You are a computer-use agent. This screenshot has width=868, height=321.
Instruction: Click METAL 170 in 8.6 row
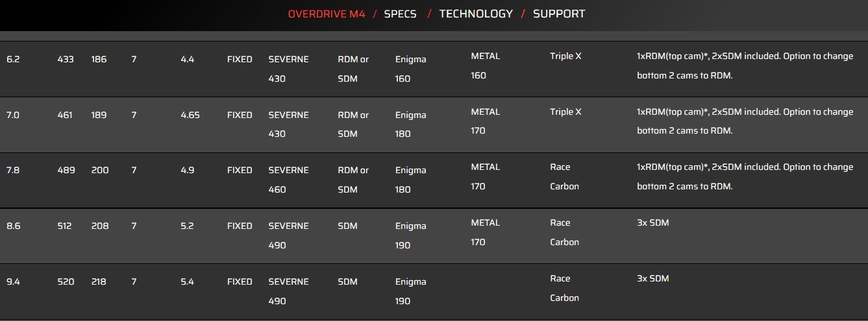tap(486, 232)
